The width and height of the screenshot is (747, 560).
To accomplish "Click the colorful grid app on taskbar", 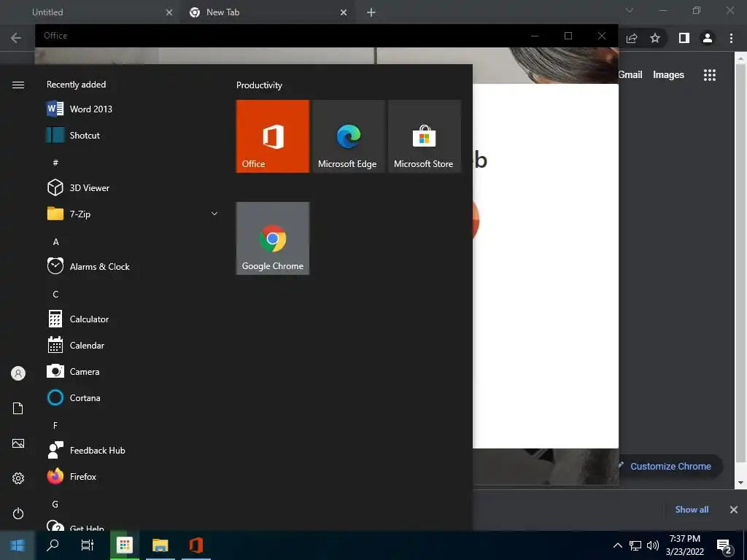I will pyautogui.click(x=125, y=545).
